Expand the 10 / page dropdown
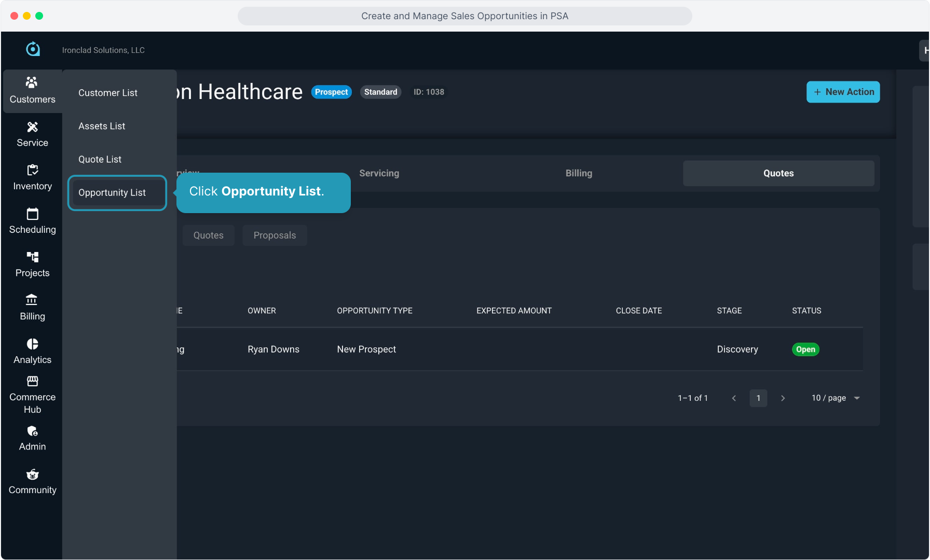 836,398
